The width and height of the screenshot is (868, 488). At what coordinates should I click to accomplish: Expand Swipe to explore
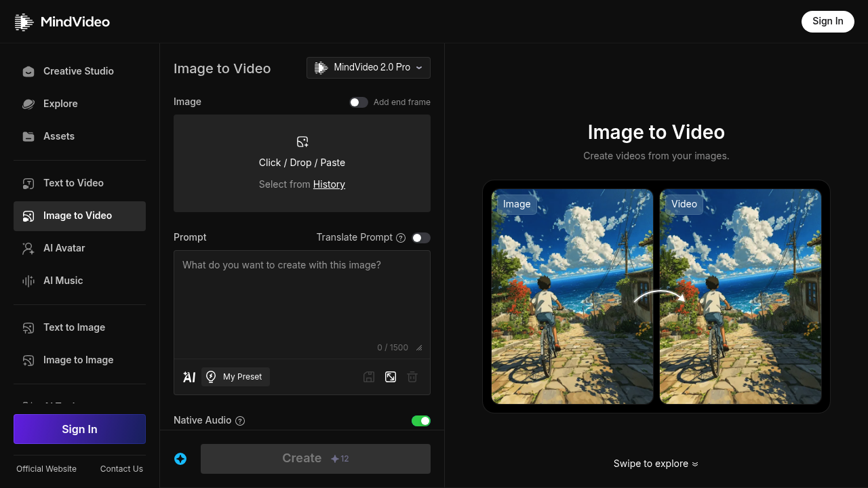pos(656,464)
